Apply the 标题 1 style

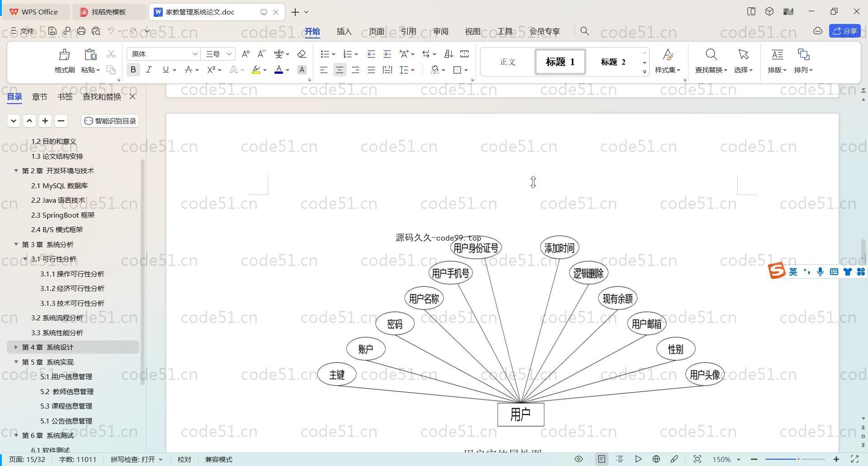tap(560, 62)
